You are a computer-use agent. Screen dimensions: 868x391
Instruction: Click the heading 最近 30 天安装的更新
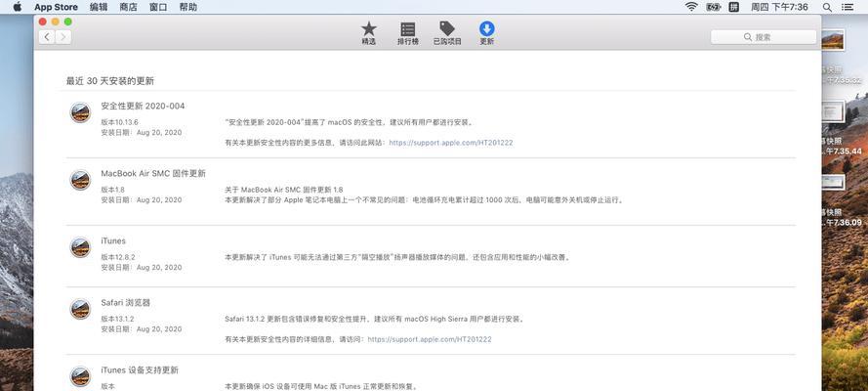110,81
